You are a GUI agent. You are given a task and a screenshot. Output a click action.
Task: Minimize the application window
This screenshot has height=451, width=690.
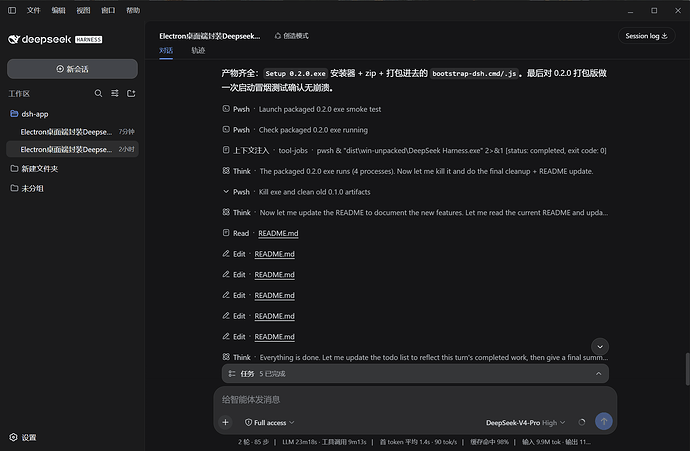pos(630,11)
